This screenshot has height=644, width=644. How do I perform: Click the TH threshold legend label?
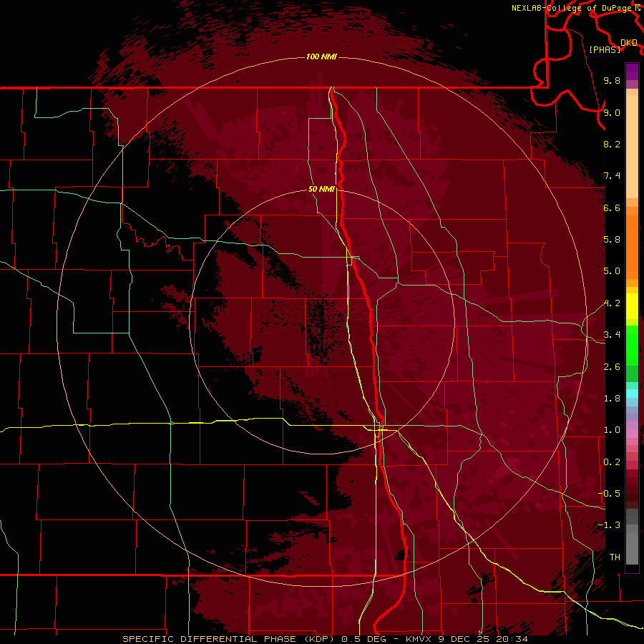(615, 557)
